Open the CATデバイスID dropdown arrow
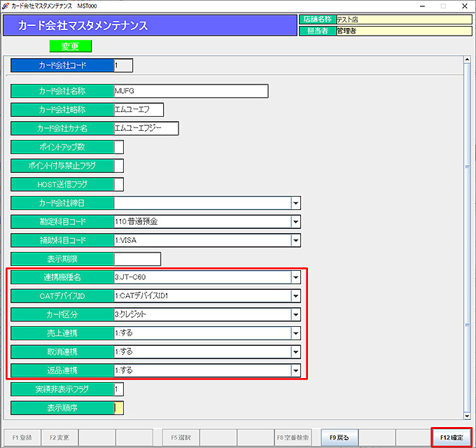The height and width of the screenshot is (448, 476). 295,296
